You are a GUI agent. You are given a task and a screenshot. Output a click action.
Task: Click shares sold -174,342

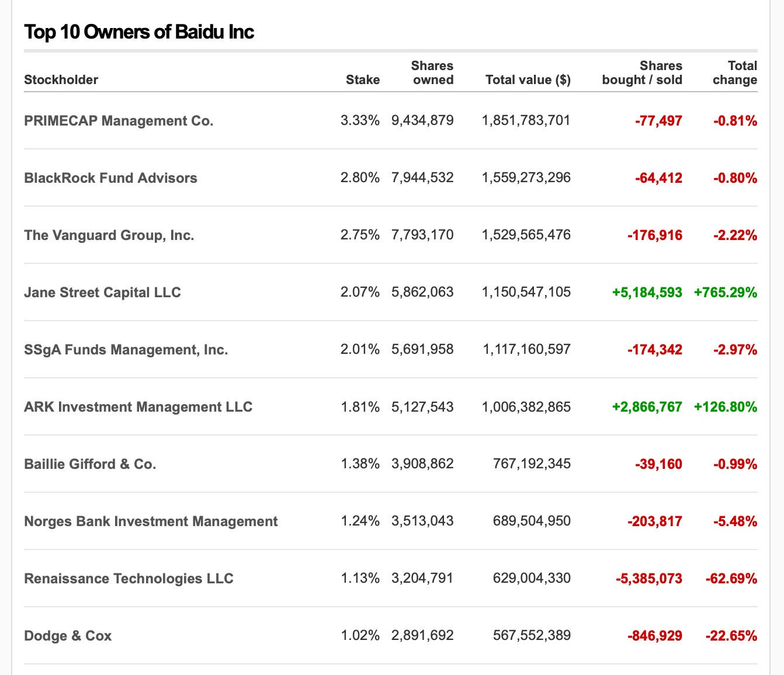pyautogui.click(x=655, y=350)
